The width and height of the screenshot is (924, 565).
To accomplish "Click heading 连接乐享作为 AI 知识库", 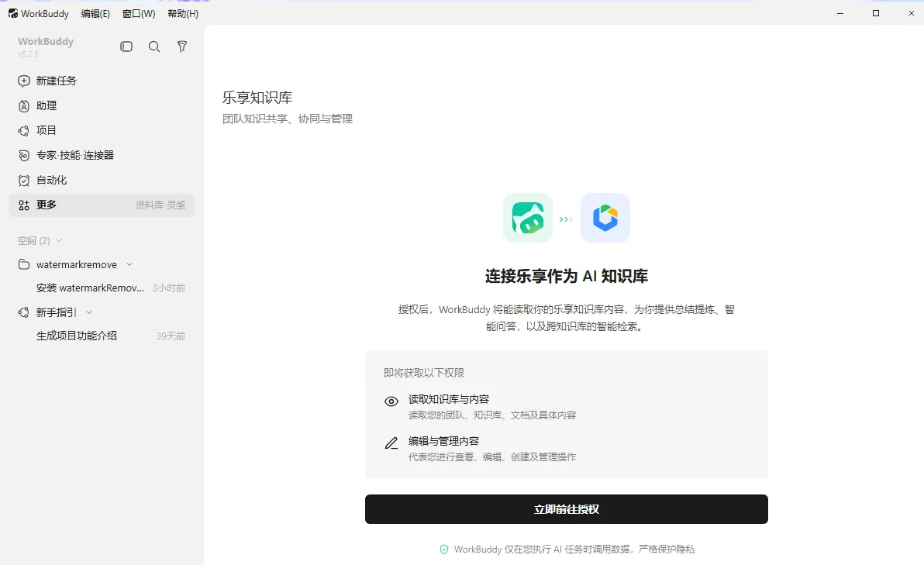I will point(567,276).
